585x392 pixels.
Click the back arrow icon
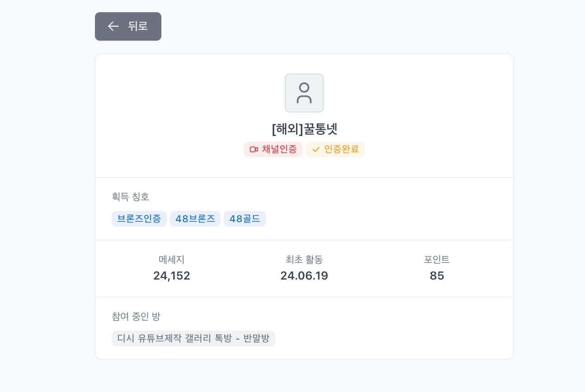click(113, 26)
